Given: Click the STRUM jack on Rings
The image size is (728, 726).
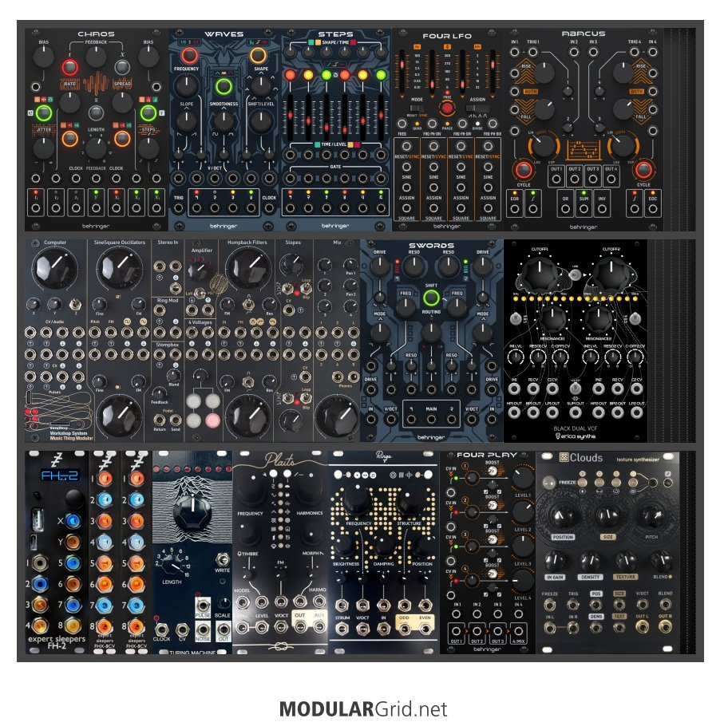Looking at the screenshot, I should (x=342, y=629).
